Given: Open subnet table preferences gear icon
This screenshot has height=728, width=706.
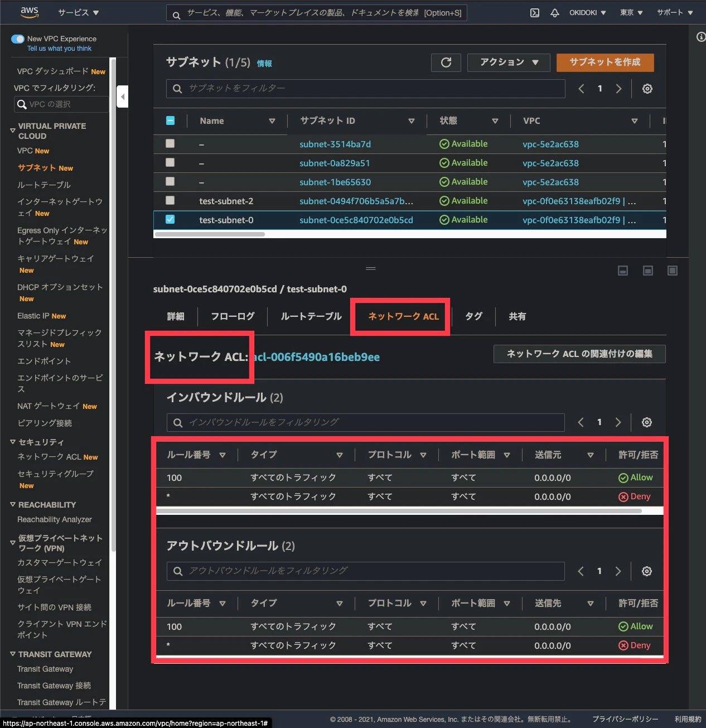Looking at the screenshot, I should (x=647, y=89).
